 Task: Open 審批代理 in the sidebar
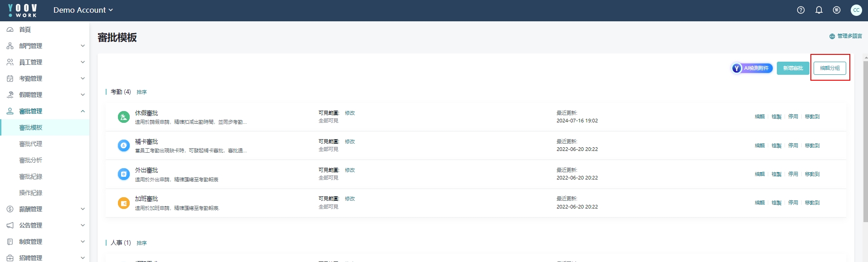tap(31, 144)
